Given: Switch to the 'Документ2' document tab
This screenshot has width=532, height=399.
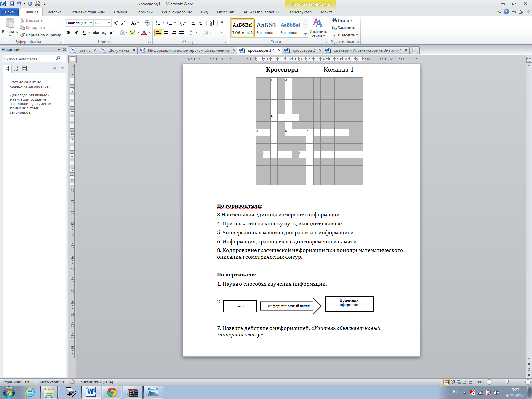Looking at the screenshot, I should [x=119, y=50].
